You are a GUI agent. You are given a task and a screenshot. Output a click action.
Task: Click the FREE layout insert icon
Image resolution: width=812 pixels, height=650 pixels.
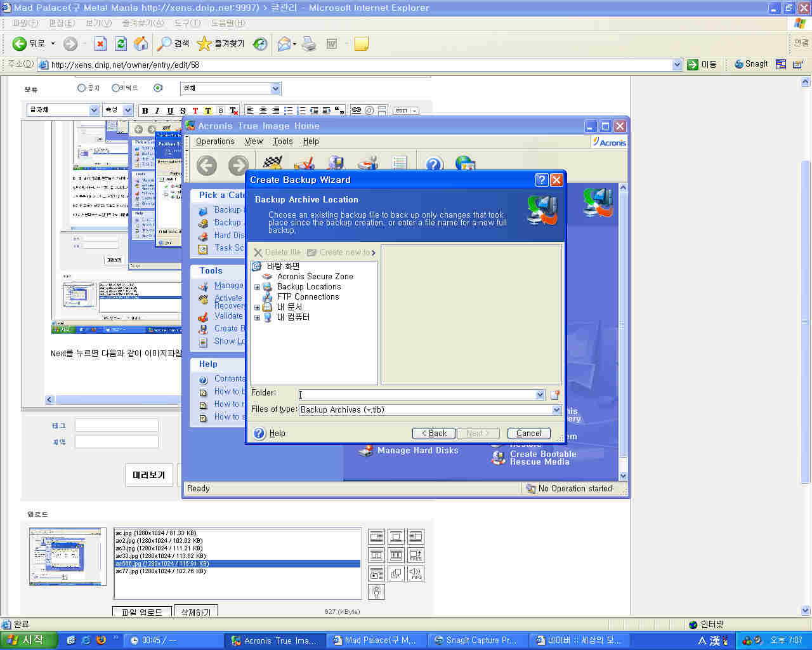[x=416, y=555]
